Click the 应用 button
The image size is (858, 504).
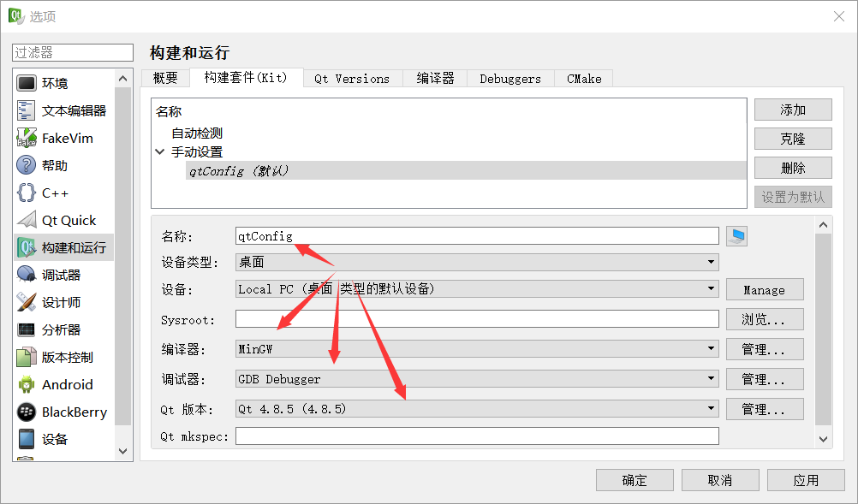tap(806, 480)
